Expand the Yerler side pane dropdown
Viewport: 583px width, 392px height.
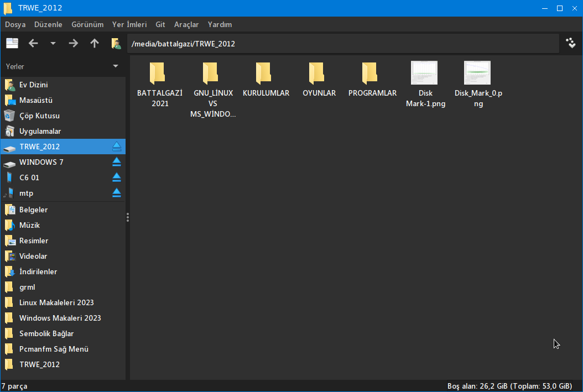coord(116,66)
